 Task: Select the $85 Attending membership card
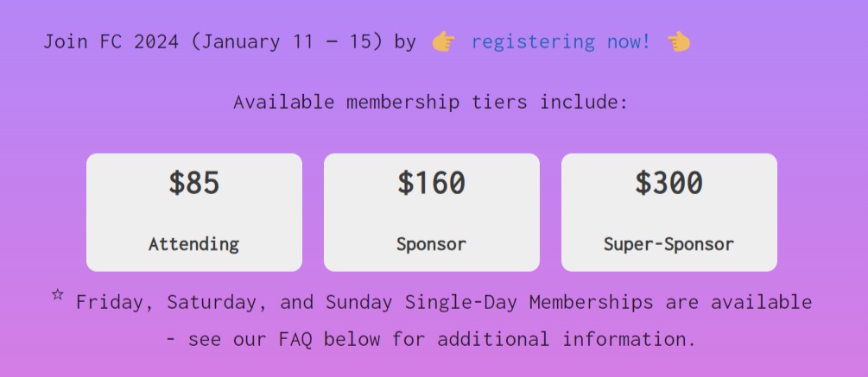[194, 212]
